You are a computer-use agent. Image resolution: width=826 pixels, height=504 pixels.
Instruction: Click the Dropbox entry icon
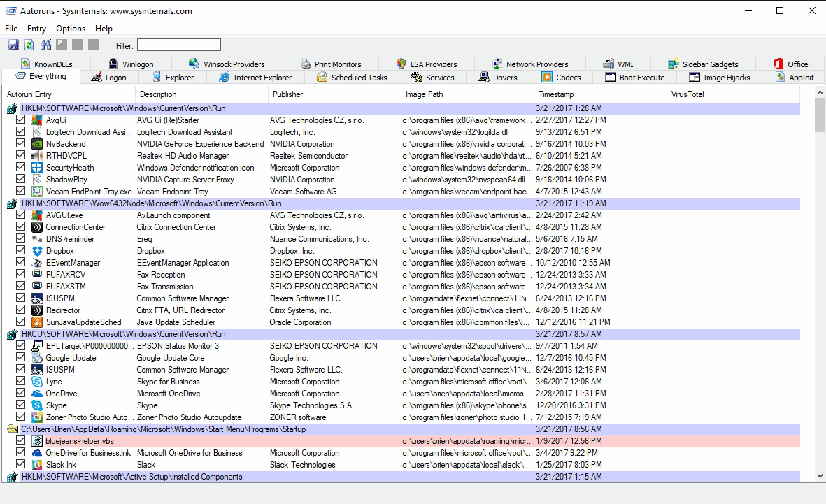38,251
